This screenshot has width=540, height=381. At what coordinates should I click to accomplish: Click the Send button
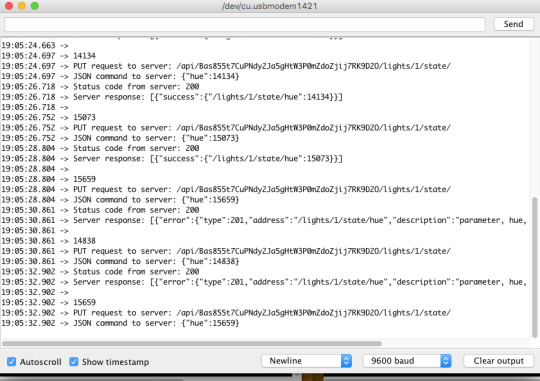[x=513, y=24]
